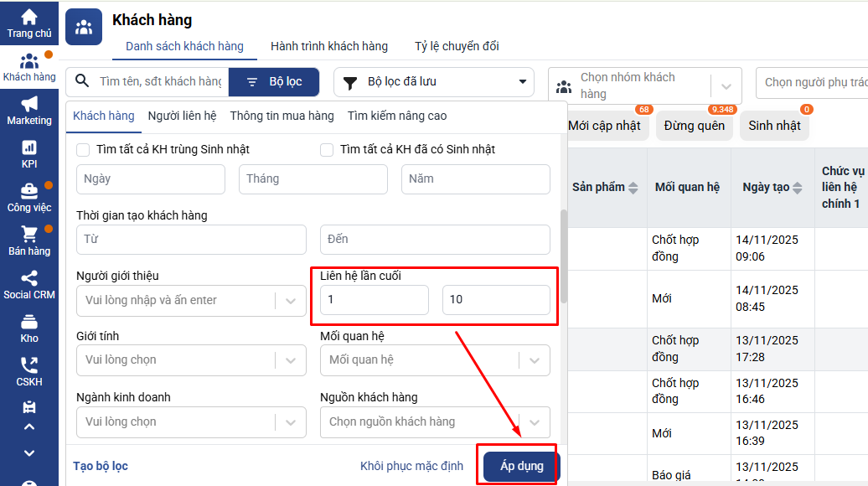868x486 pixels.
Task: Click the filter panel vertical scrollbar
Action: tap(564, 256)
